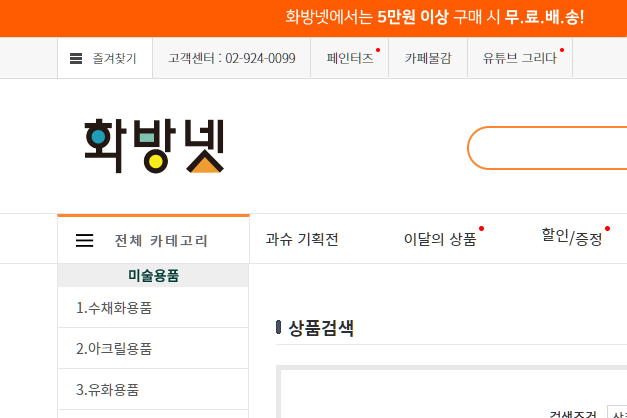Click the favorites hamburger icon beside 즐겨찾기
The width and height of the screenshot is (627, 418).
coord(76,58)
